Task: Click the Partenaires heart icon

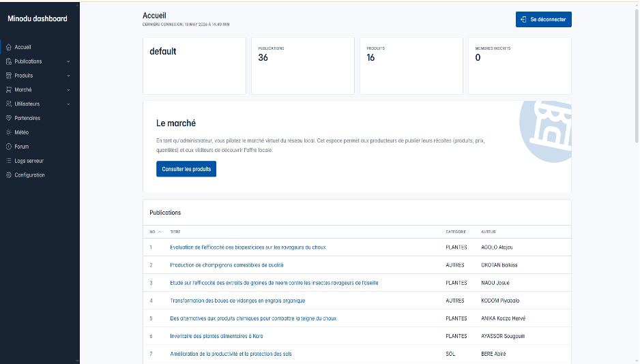Action: click(x=9, y=118)
